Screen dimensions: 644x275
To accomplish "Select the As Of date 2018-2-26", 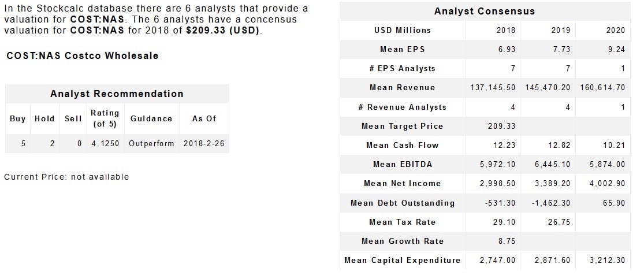I will coord(203,143).
